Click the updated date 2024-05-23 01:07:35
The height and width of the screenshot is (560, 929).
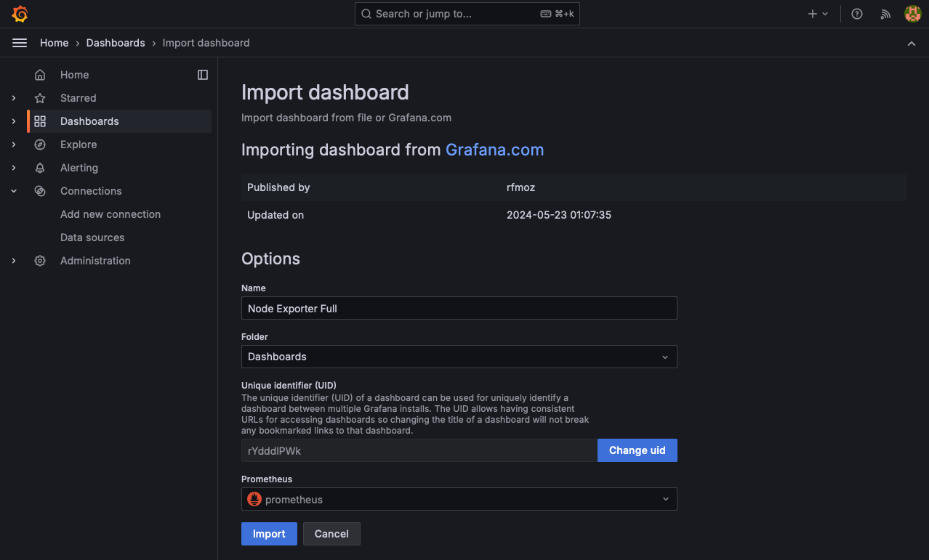click(x=559, y=215)
